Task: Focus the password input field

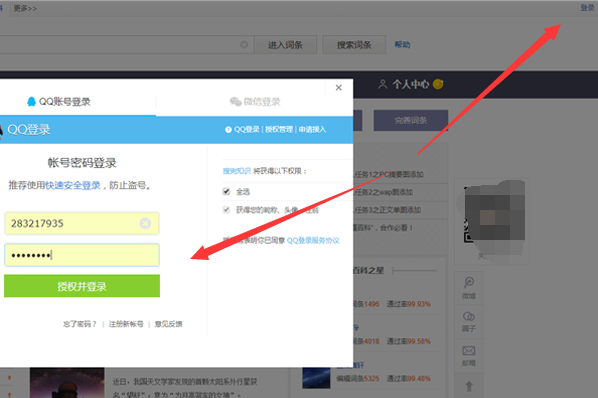Action: [82, 255]
